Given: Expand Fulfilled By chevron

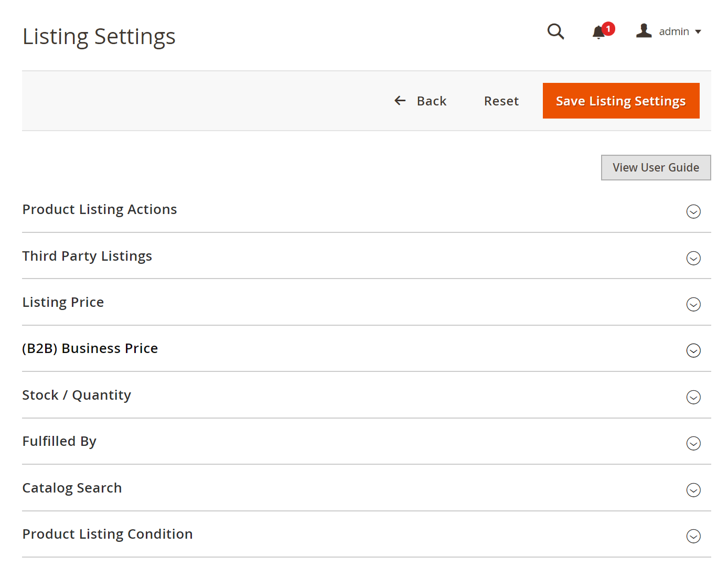Looking at the screenshot, I should (x=693, y=443).
